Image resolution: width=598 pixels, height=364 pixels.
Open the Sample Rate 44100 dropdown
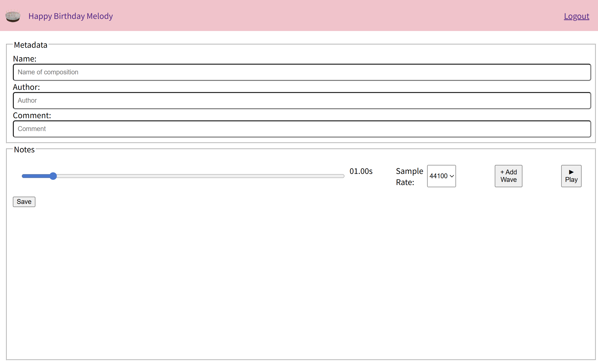point(441,176)
